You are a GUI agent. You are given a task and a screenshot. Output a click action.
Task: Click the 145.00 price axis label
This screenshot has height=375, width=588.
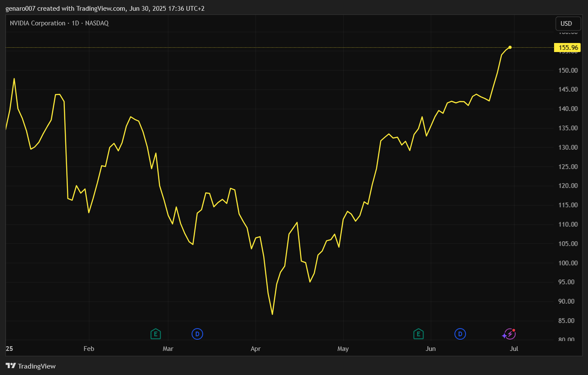click(569, 89)
